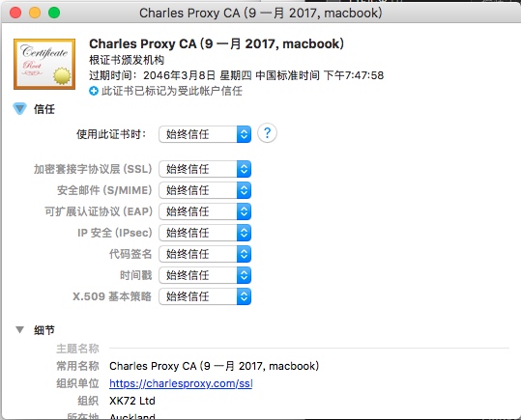Open the IPsec trust setting dropdown

(x=205, y=233)
